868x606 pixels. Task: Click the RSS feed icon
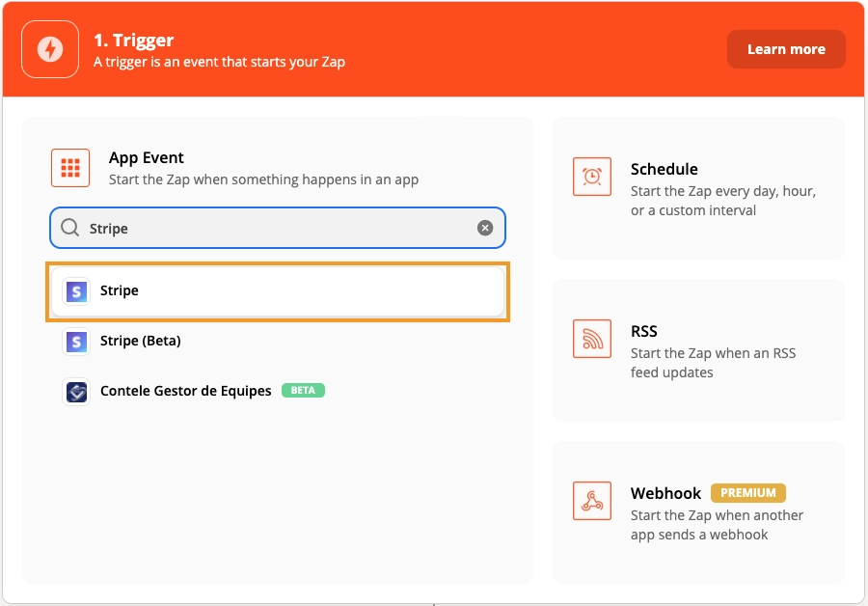[x=592, y=339]
